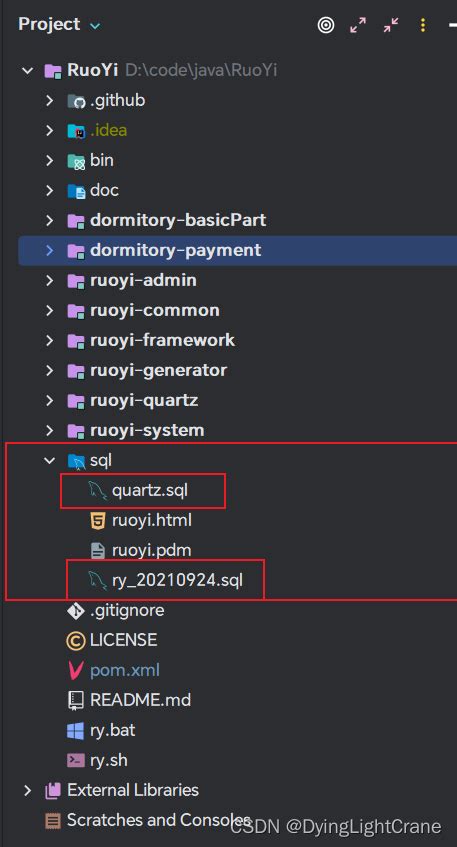
Task: Select the ruoyi.pdm file
Action: pyautogui.click(x=152, y=550)
